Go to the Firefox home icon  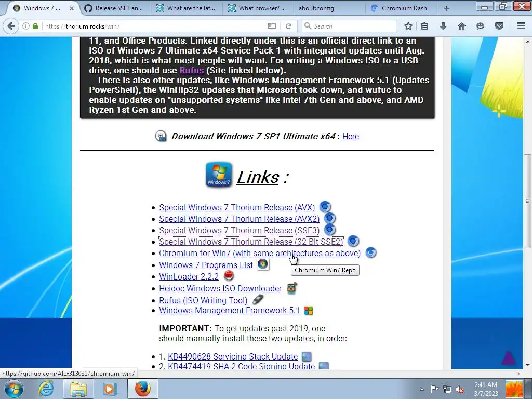[462, 26]
